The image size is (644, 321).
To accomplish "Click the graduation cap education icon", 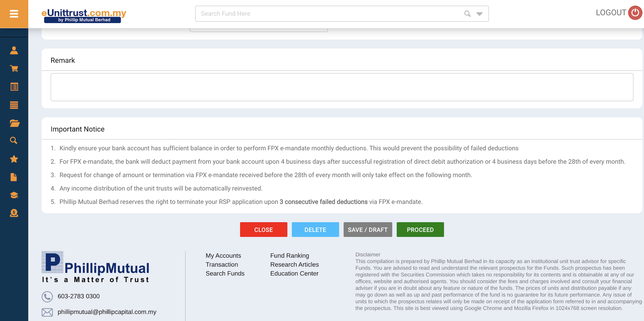I will [x=14, y=195].
